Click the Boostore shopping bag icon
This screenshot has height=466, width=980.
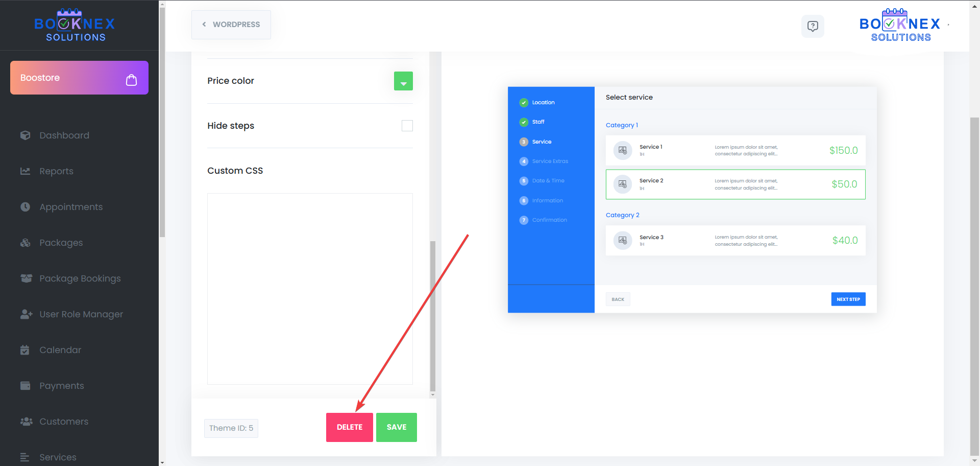click(131, 80)
